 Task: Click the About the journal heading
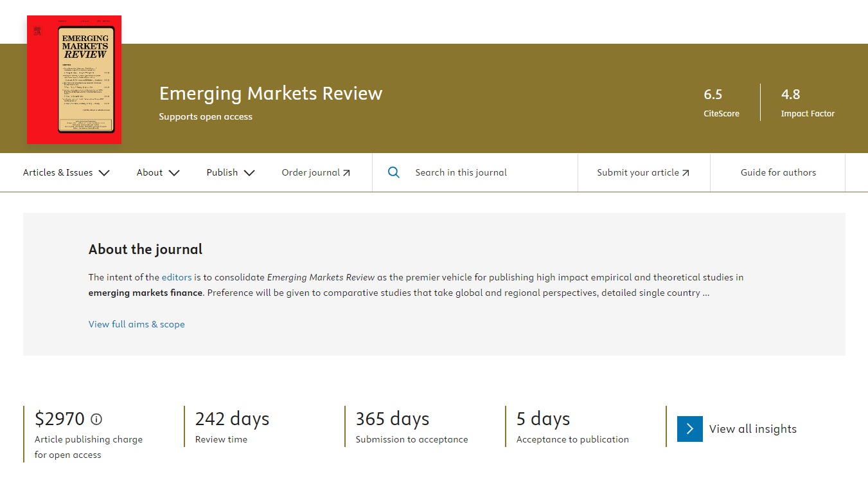(x=145, y=250)
